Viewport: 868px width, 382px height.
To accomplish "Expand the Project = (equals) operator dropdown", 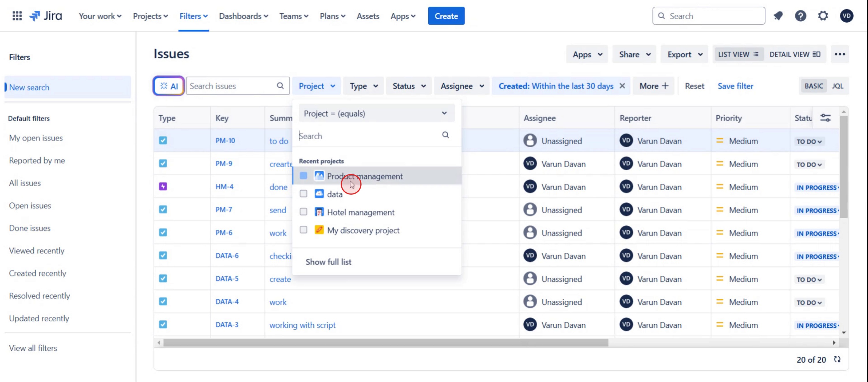I will click(376, 113).
